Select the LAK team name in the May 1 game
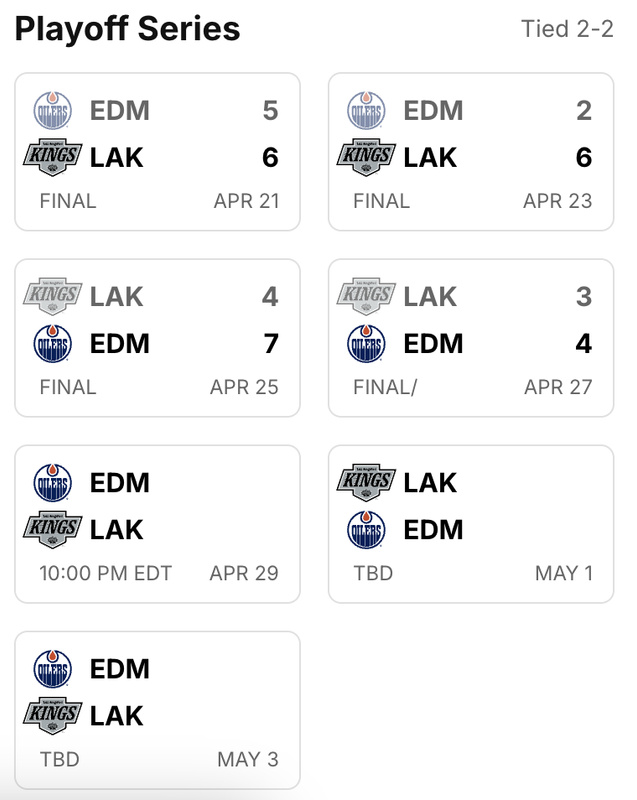Screen dimensions: 637x800 pos(430,483)
